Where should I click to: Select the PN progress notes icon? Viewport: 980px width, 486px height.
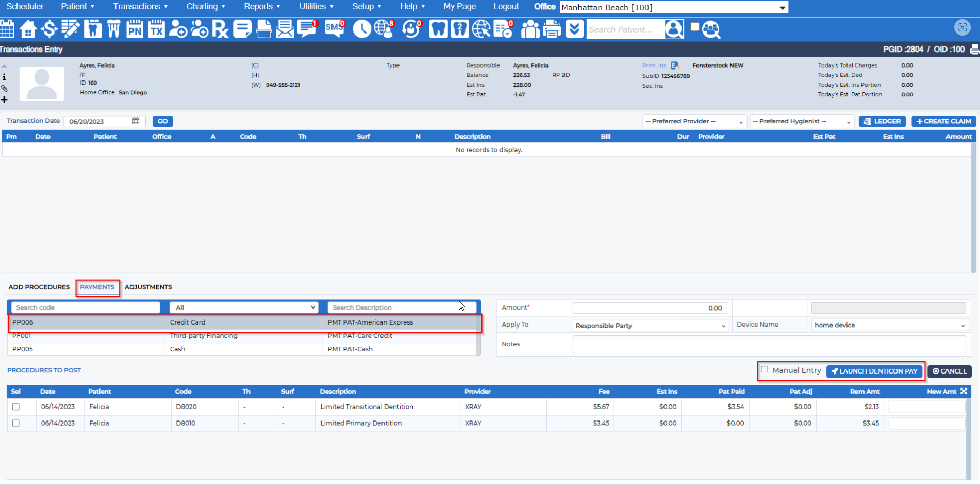tap(135, 29)
